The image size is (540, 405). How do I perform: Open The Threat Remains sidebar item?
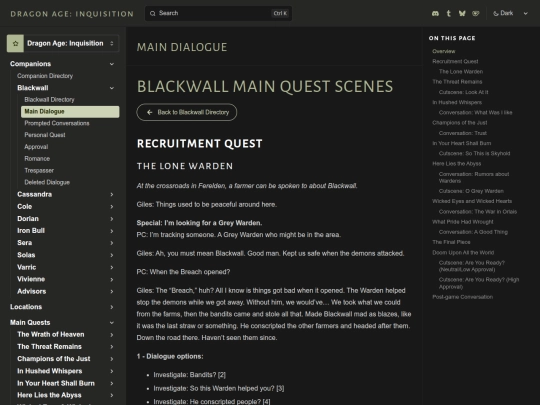coord(50,347)
